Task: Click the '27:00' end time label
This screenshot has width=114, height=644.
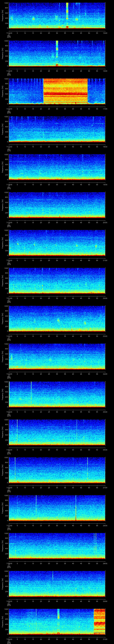Action: click(105, 487)
